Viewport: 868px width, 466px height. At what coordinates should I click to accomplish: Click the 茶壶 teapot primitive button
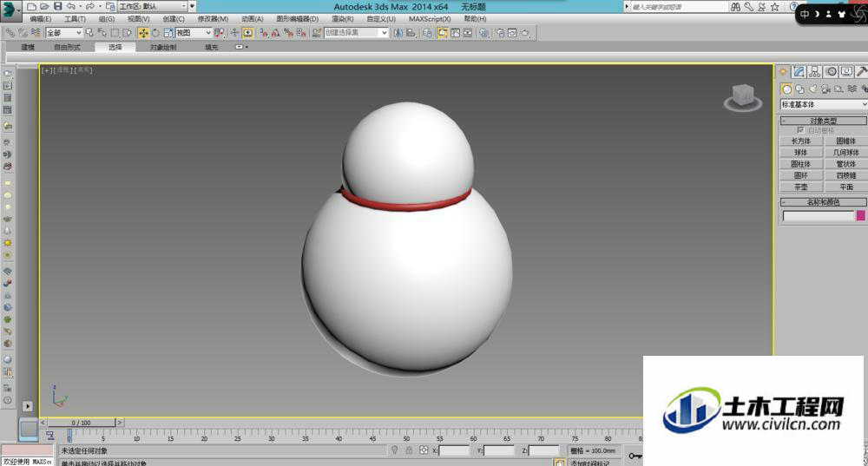[x=801, y=187]
